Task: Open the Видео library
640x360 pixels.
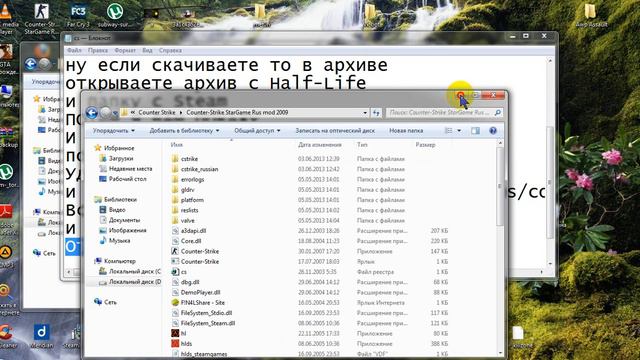Action: (113, 210)
